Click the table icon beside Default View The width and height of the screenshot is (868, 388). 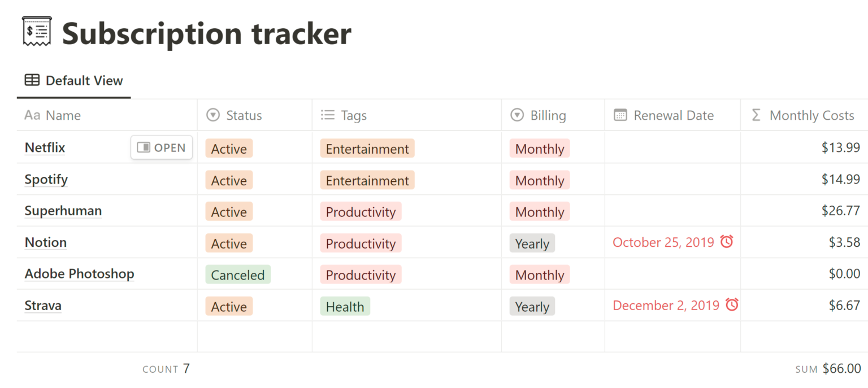tap(31, 80)
